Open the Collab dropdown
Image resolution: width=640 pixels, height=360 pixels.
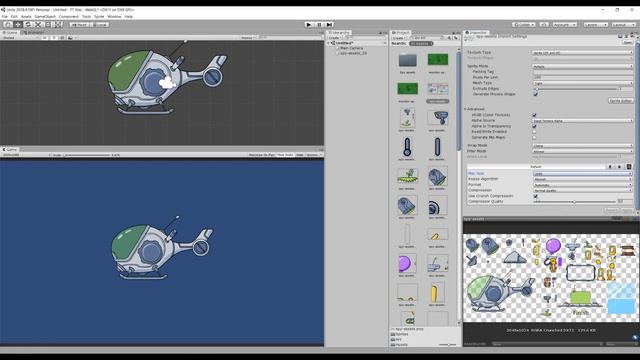click(x=524, y=24)
